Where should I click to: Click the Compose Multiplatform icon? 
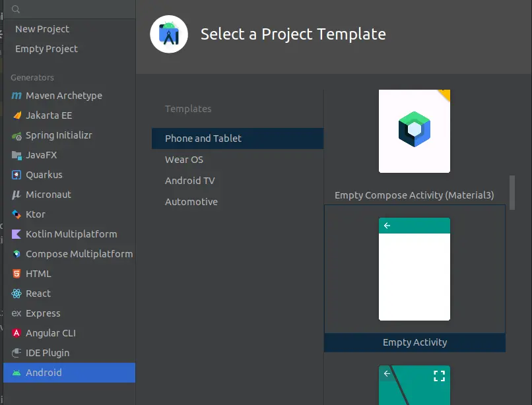pyautogui.click(x=17, y=254)
